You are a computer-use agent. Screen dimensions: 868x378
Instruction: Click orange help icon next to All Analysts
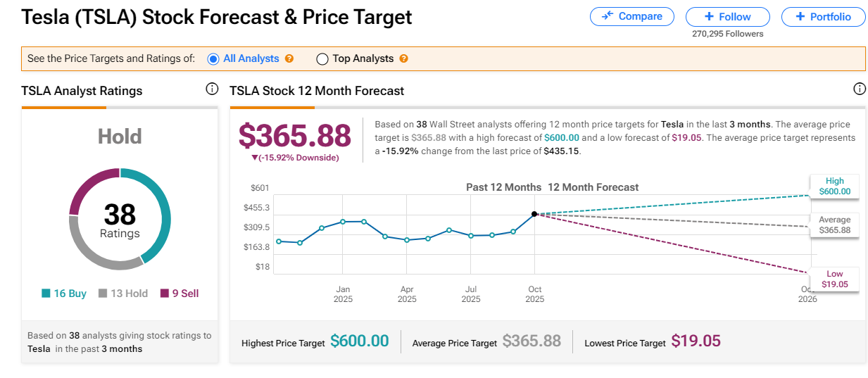coord(289,59)
